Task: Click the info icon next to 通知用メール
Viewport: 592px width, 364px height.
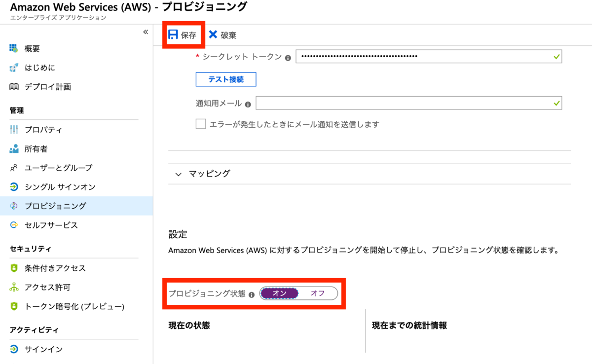Action: click(248, 104)
